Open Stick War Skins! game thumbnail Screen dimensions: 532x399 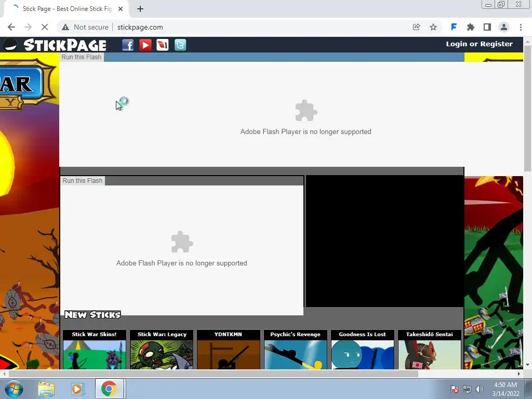pos(95,354)
